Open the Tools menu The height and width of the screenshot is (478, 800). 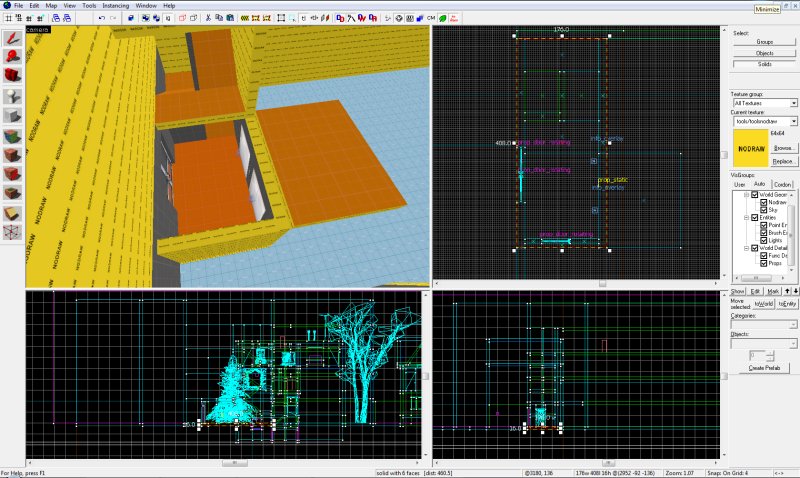tap(89, 6)
